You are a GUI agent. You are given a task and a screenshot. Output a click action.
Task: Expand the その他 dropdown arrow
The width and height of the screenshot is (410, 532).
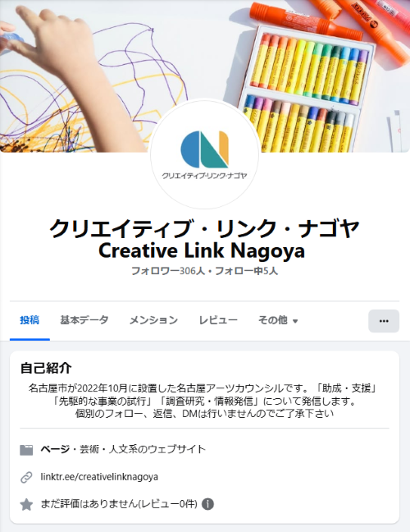click(x=295, y=321)
